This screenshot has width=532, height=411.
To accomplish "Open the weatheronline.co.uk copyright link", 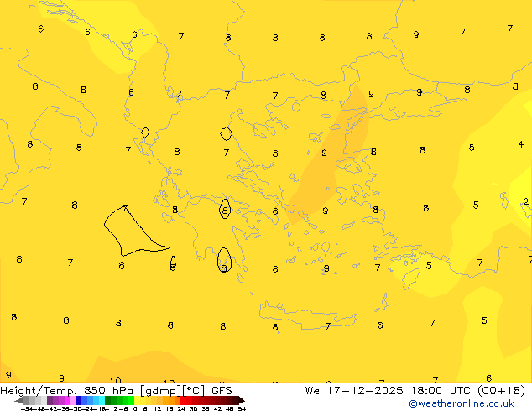I will coord(461,403).
